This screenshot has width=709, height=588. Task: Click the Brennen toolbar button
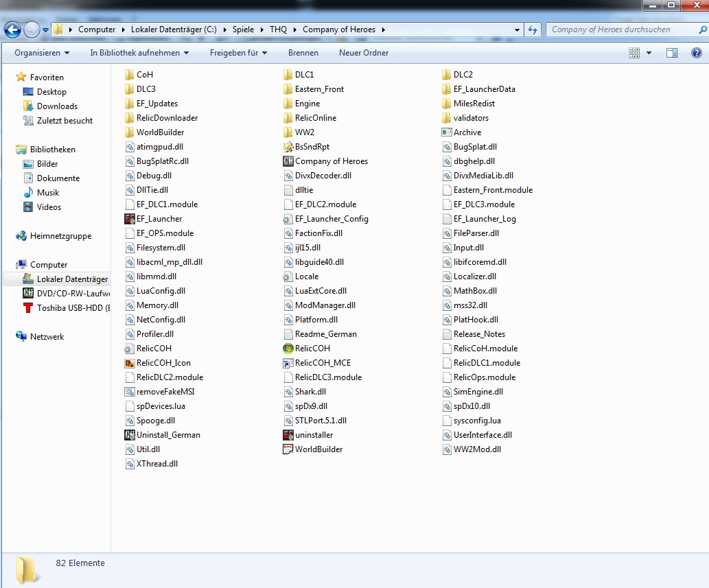[303, 53]
